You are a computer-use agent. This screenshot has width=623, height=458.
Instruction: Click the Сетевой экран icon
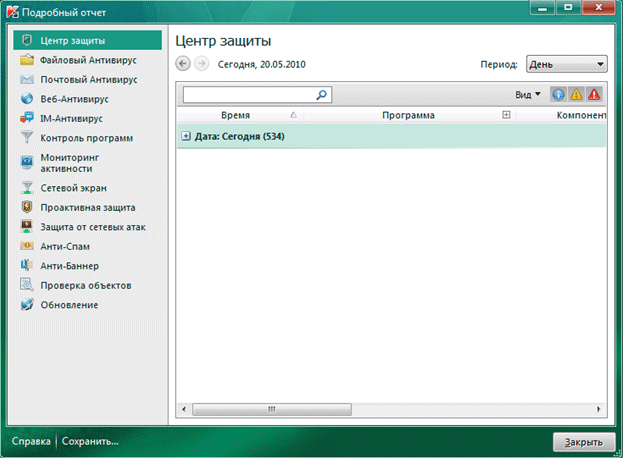[x=27, y=187]
